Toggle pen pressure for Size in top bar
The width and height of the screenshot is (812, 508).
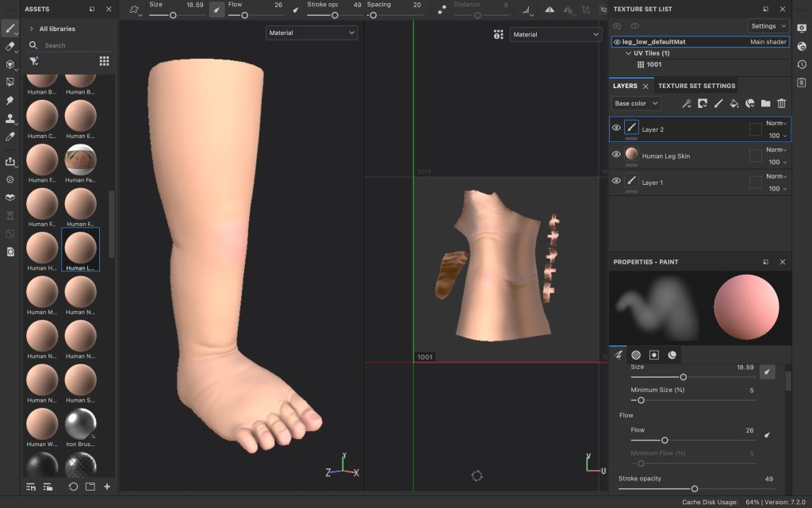pos(216,10)
